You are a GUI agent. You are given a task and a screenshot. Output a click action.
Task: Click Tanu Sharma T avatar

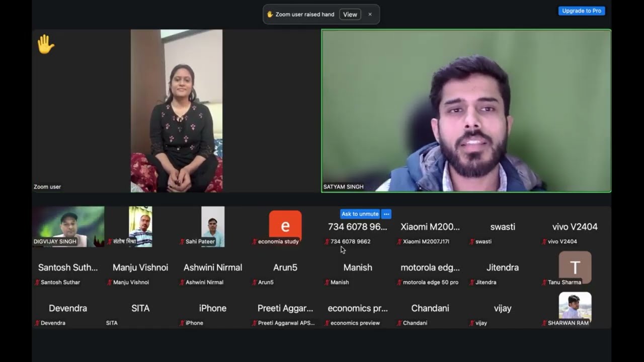click(x=575, y=266)
